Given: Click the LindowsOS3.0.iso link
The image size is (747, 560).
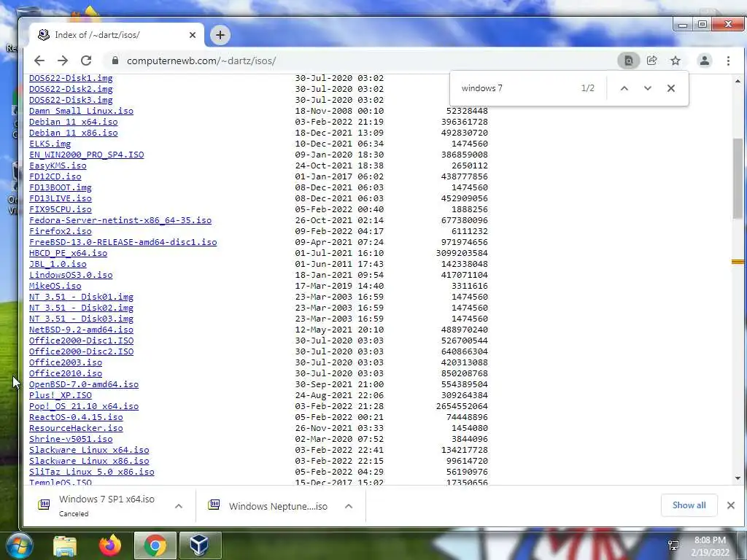Looking at the screenshot, I should 71,275.
